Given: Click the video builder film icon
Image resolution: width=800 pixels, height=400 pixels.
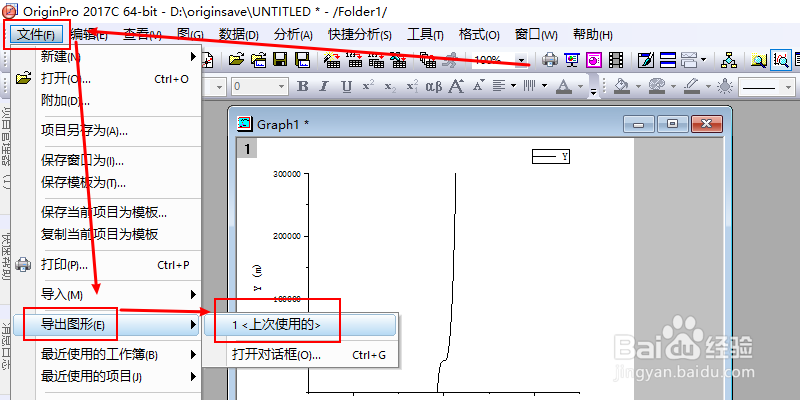Looking at the screenshot, I should pos(616,60).
